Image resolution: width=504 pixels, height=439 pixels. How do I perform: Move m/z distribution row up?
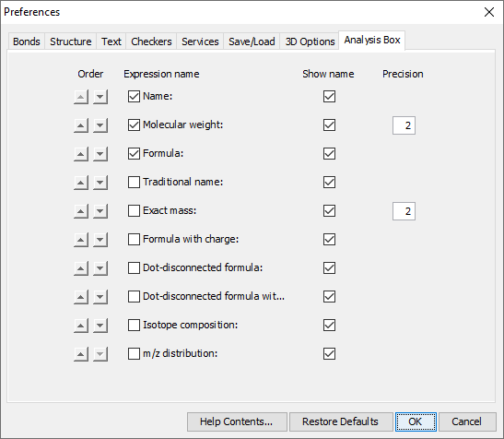pyautogui.click(x=81, y=354)
